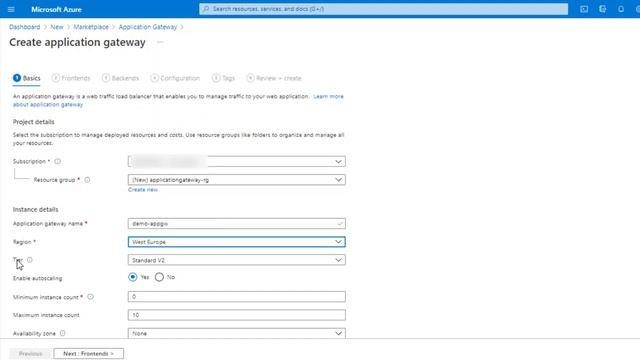Switch to the Backends tab
Image resolution: width=640 pixels, height=360 pixels.
click(120, 78)
